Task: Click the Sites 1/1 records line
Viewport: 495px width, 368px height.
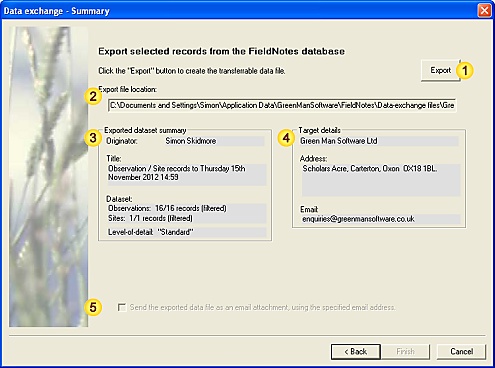Action: (150, 218)
